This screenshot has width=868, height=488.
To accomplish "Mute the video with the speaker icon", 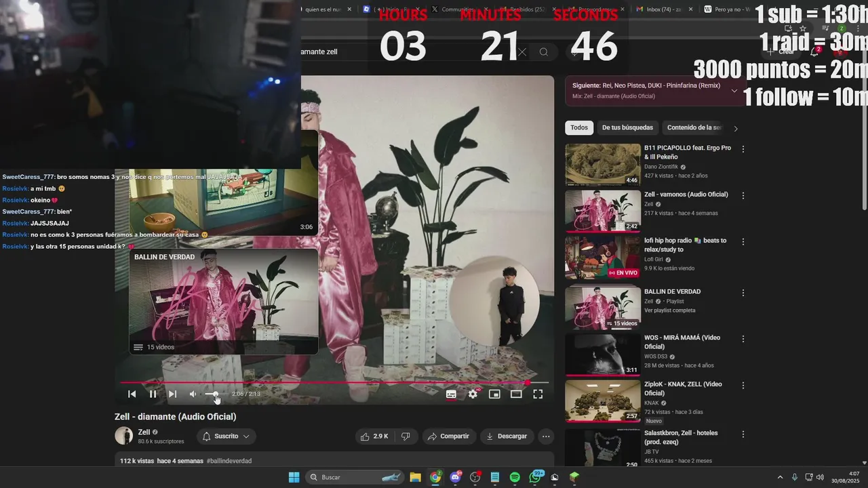I will click(x=193, y=394).
